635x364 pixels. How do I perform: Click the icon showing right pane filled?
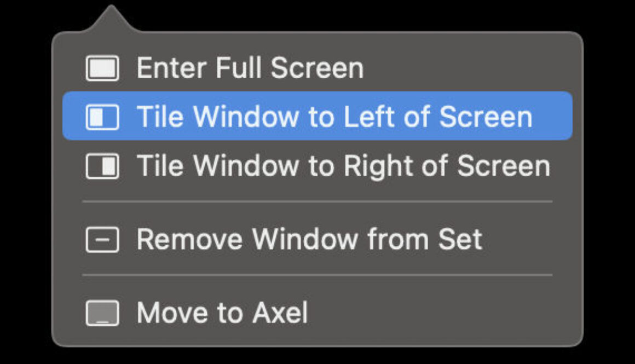[x=102, y=166]
